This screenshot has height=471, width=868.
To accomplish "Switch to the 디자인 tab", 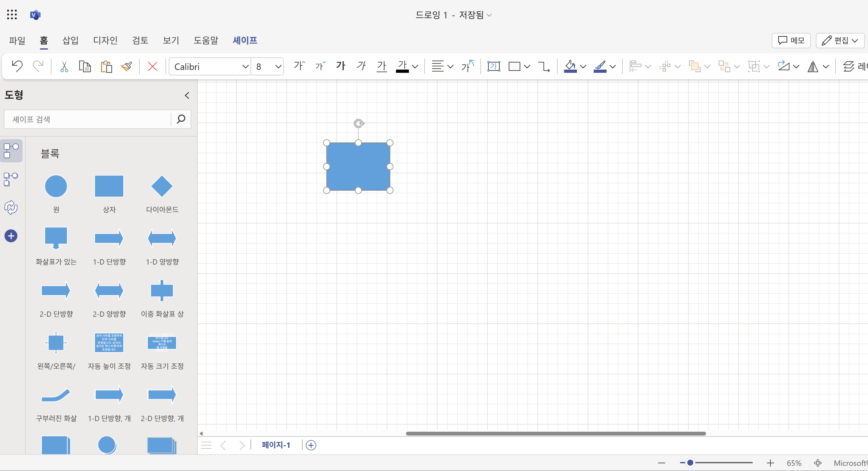I will (x=105, y=41).
